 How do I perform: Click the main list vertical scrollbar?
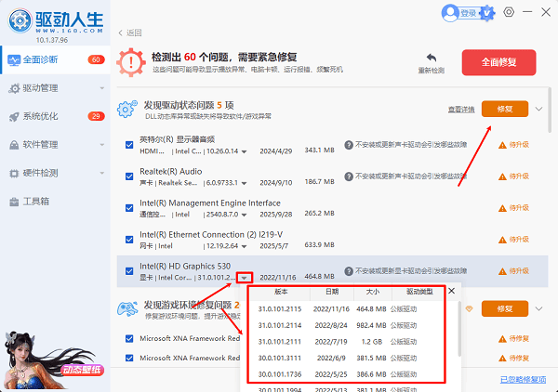tap(550, 110)
